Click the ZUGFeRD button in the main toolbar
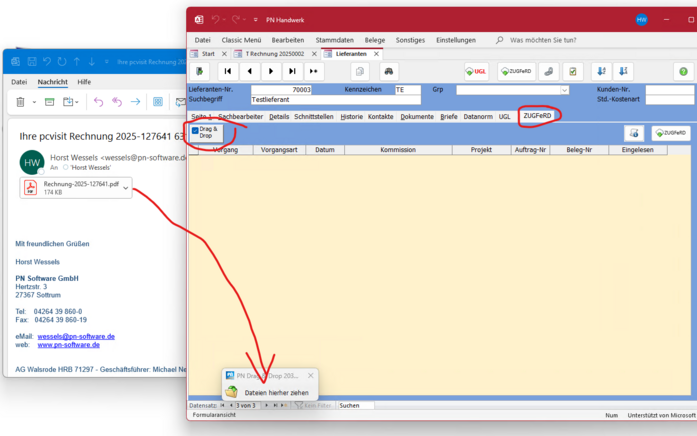The image size is (697, 436). tap(516, 71)
